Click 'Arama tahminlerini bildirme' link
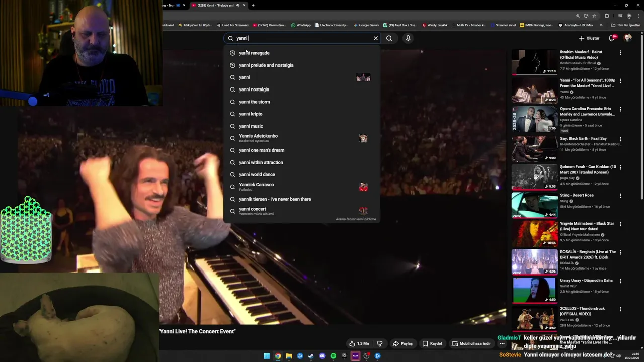Screen dimensions: 644x362 pyautogui.click(x=356, y=219)
